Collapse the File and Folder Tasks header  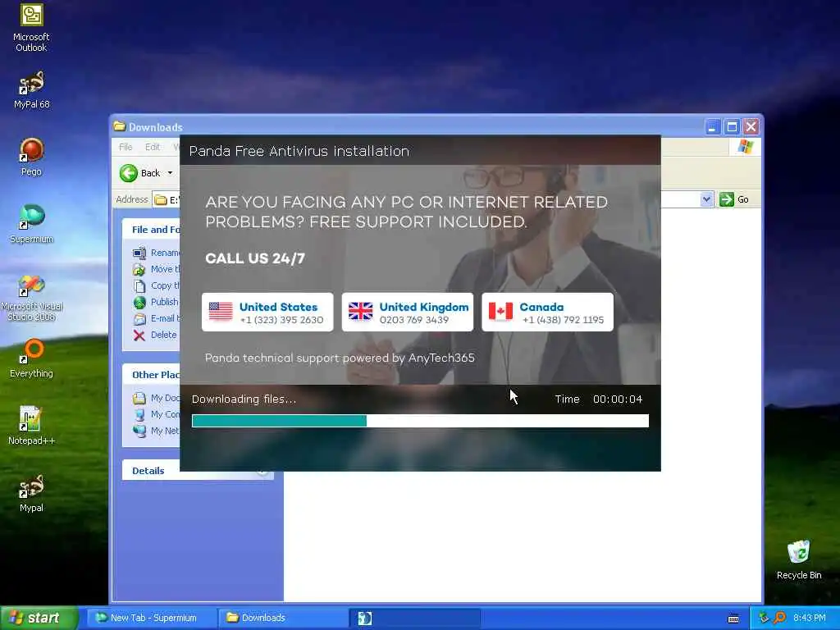click(151, 230)
